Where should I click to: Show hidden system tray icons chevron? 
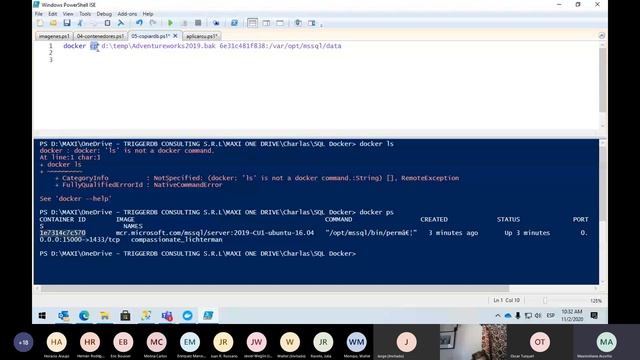[498, 316]
